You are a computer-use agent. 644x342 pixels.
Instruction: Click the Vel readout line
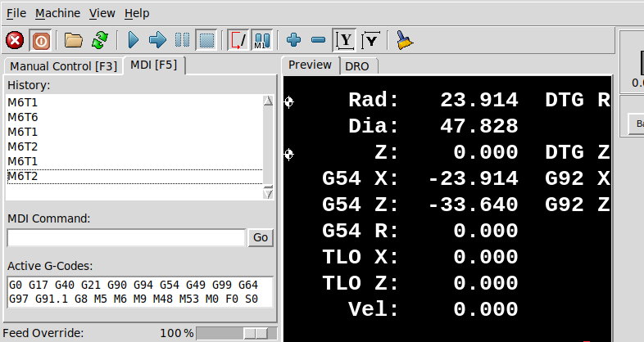pyautogui.click(x=433, y=310)
